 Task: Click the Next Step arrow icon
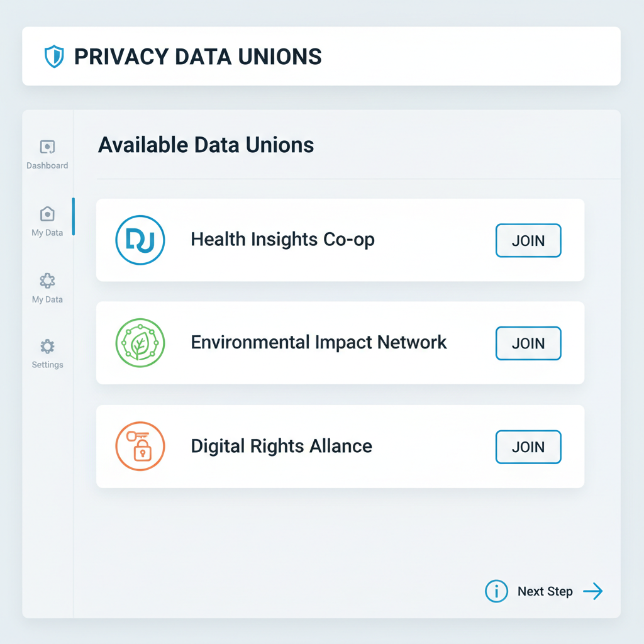[x=592, y=591]
